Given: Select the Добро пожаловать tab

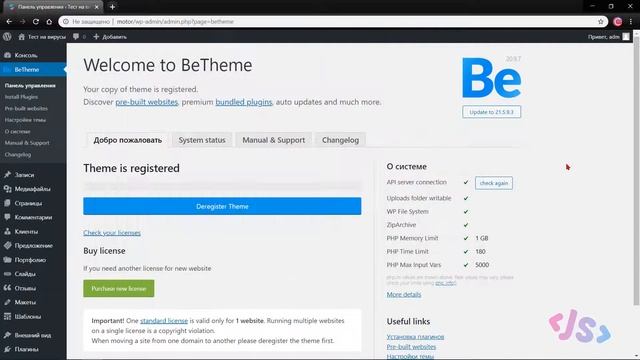Looking at the screenshot, I should 128,140.
